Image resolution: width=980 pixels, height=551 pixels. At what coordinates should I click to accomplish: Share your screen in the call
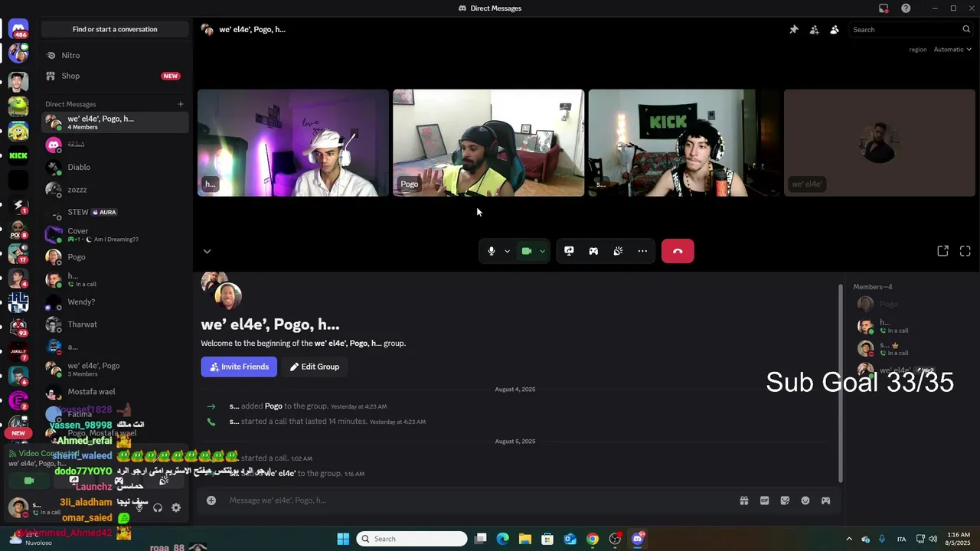point(569,251)
